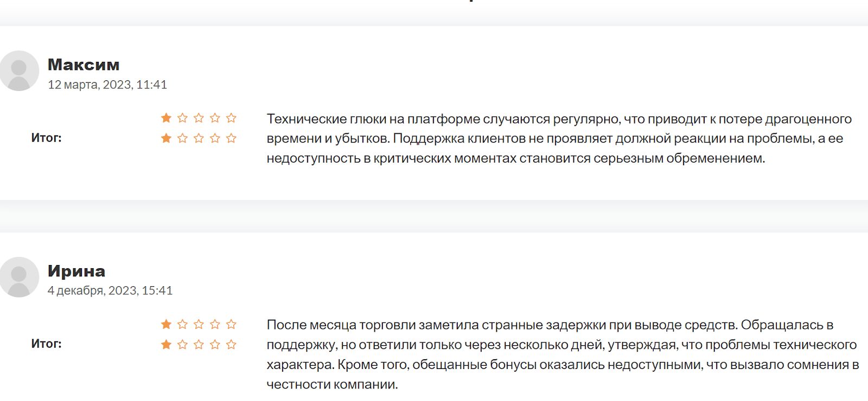The image size is (868, 401).
Task: Click second star in Ирина's Итог rating row
Action: coord(183,345)
